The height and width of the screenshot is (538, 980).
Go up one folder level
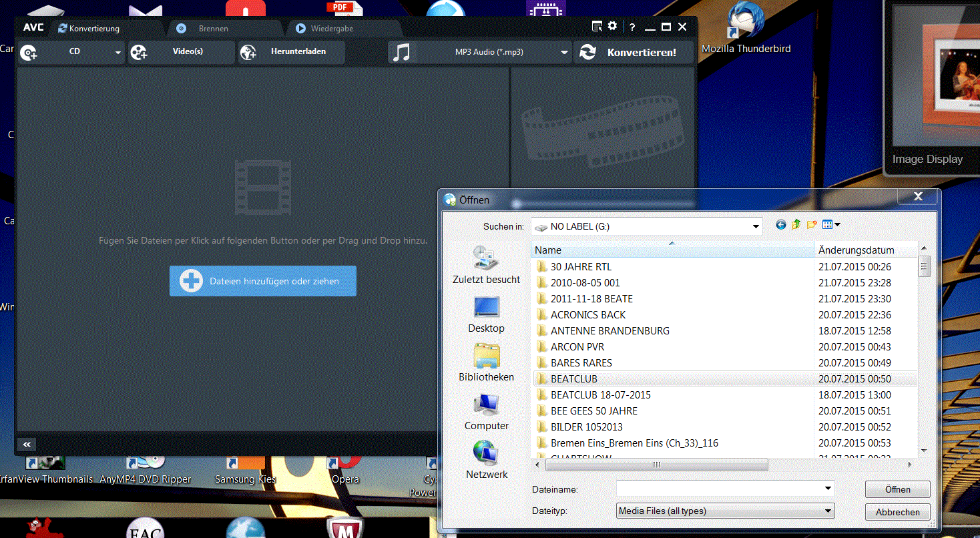coord(796,225)
